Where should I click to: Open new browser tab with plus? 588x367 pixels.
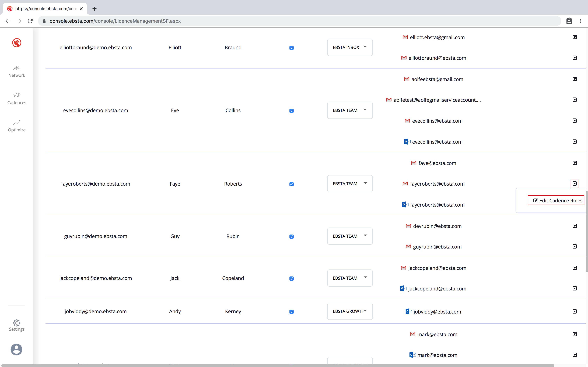click(94, 9)
